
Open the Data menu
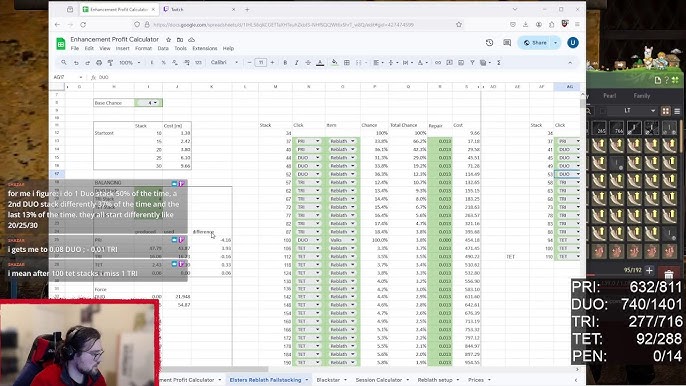(x=163, y=48)
